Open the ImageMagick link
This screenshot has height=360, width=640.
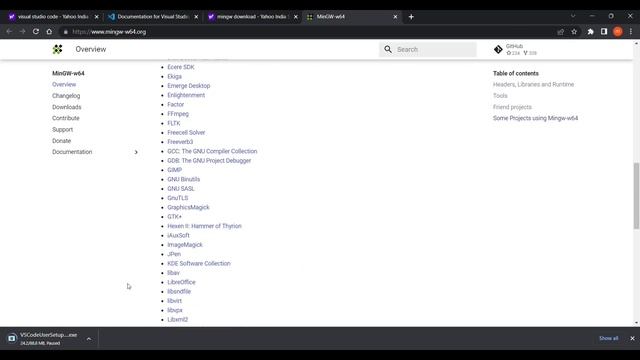[x=185, y=245]
